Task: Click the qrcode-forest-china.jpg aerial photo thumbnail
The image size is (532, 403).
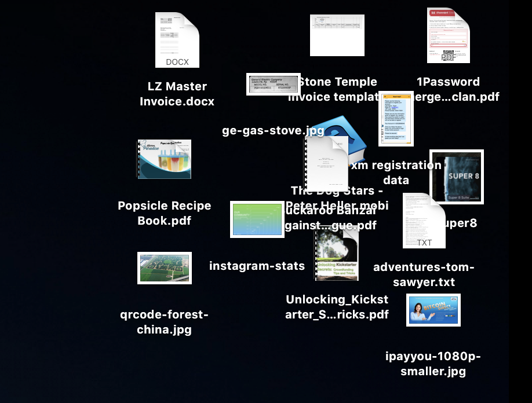Action: (x=164, y=268)
